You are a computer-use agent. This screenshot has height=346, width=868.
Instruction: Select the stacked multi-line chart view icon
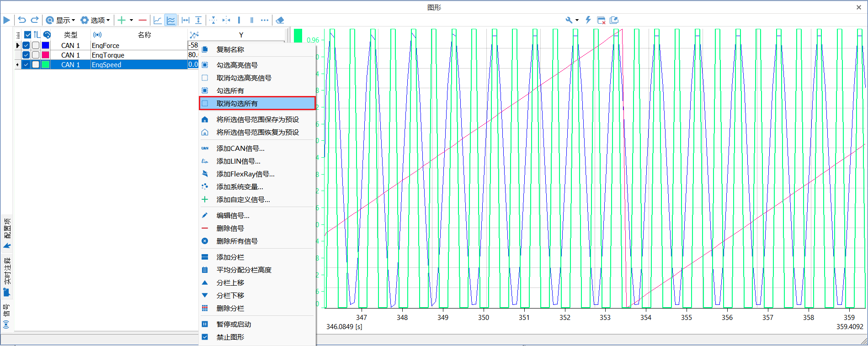[x=170, y=20]
